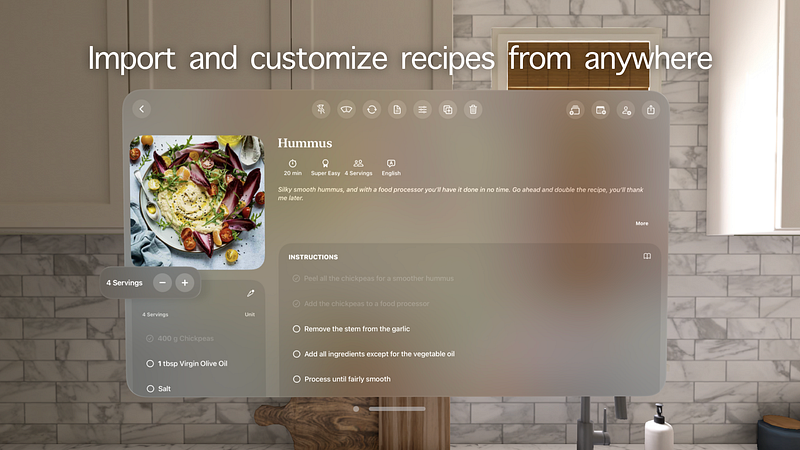Click the share icon
Screen dimensions: 800x450
tap(651, 110)
